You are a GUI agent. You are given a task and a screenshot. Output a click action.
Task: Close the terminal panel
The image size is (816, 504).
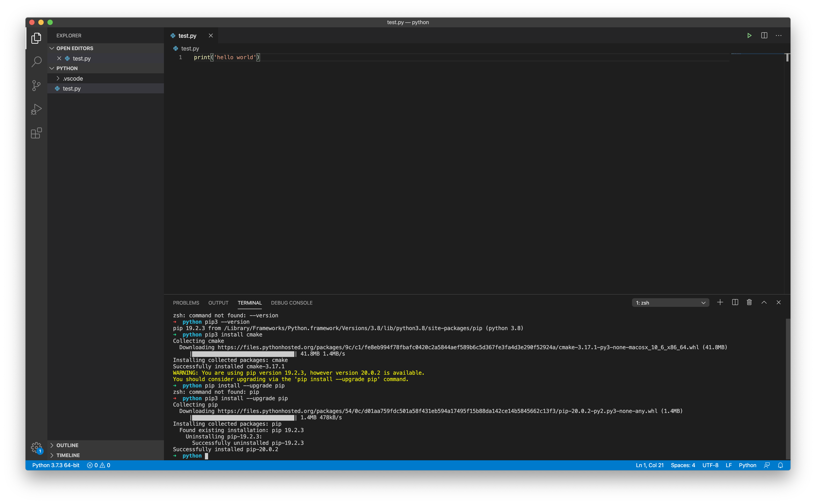778,302
